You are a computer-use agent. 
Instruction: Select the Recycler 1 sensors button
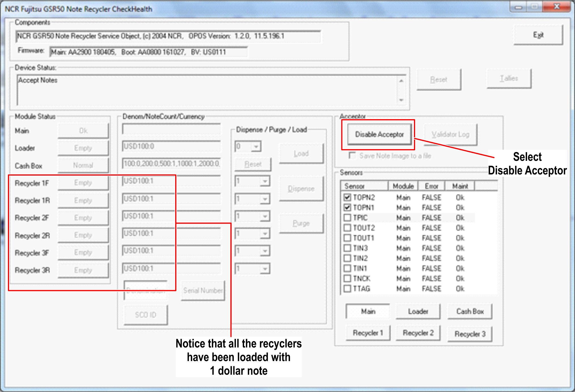(x=368, y=333)
